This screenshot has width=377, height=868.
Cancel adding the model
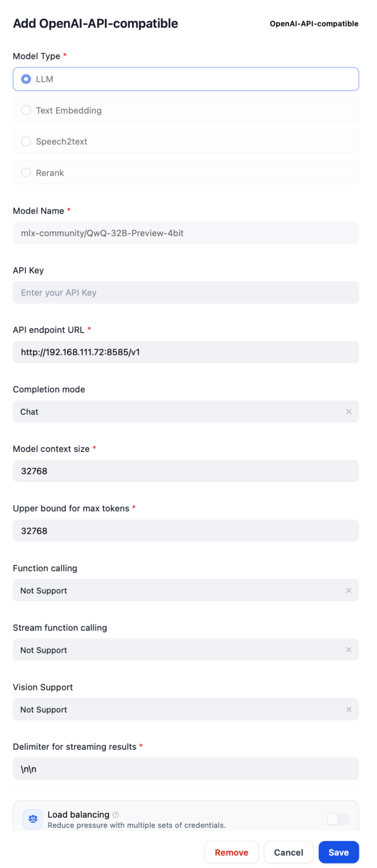click(288, 852)
